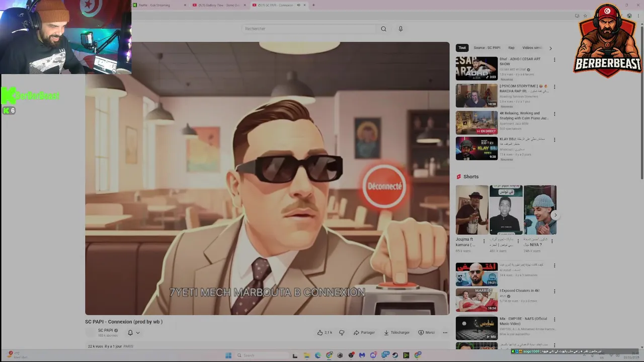Bookmark this page with the star icon

(x=585, y=16)
